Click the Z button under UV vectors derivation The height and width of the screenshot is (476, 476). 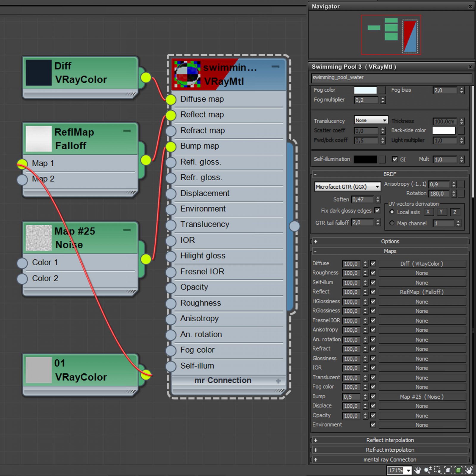455,212
